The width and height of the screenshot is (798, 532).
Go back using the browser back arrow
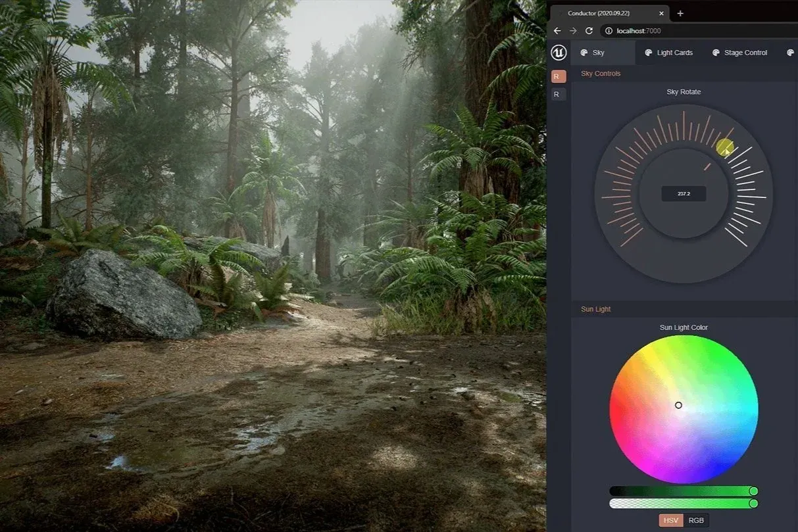[557, 31]
